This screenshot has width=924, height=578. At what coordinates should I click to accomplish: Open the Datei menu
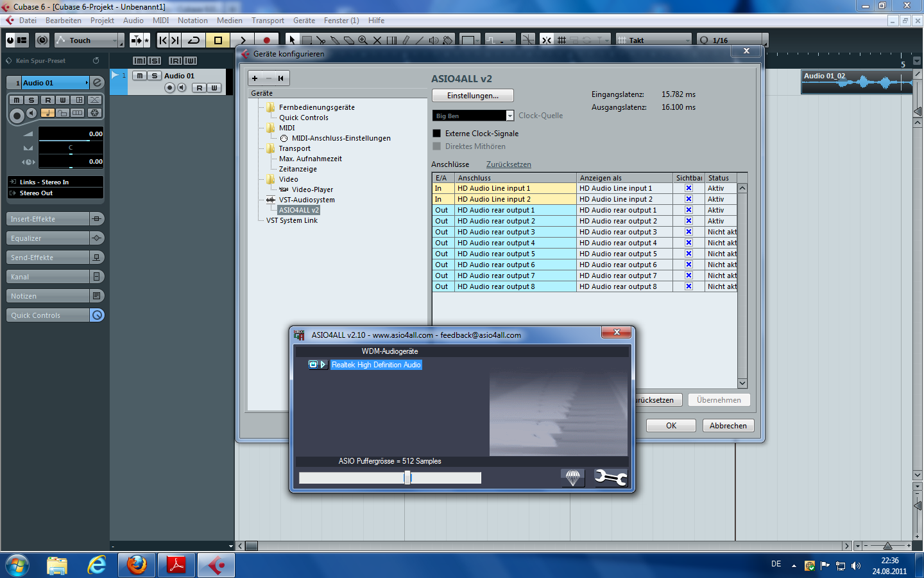click(28, 21)
